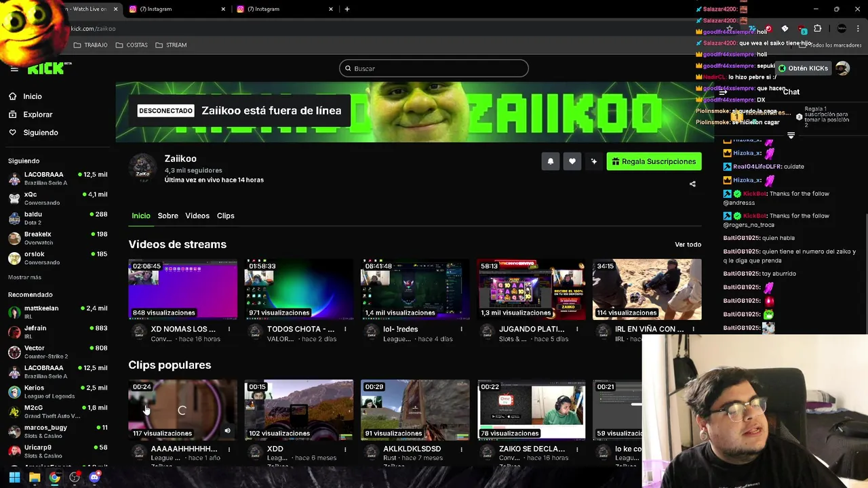Open the Windows Start menu

(x=14, y=478)
